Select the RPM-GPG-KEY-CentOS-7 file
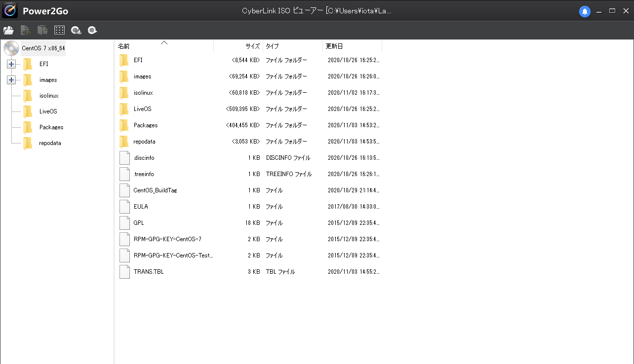This screenshot has width=634, height=364. 167,239
